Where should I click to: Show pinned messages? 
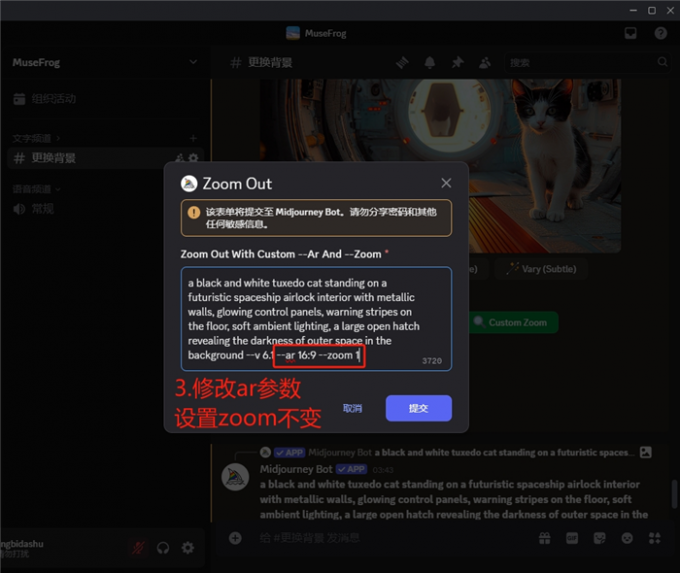[x=457, y=63]
